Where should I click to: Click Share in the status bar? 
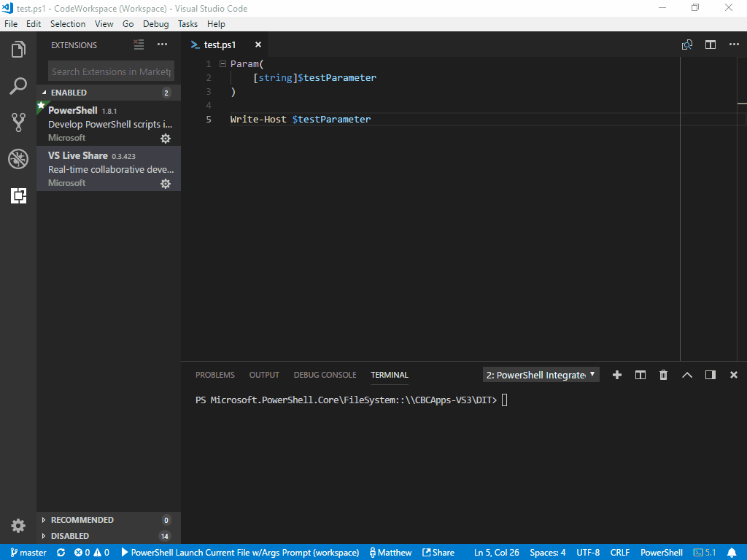[x=438, y=553]
